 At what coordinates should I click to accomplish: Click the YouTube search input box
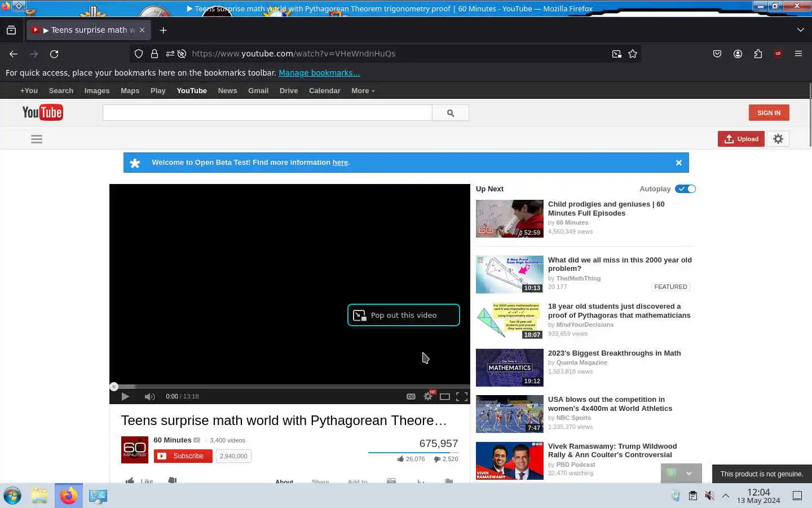tap(267, 113)
